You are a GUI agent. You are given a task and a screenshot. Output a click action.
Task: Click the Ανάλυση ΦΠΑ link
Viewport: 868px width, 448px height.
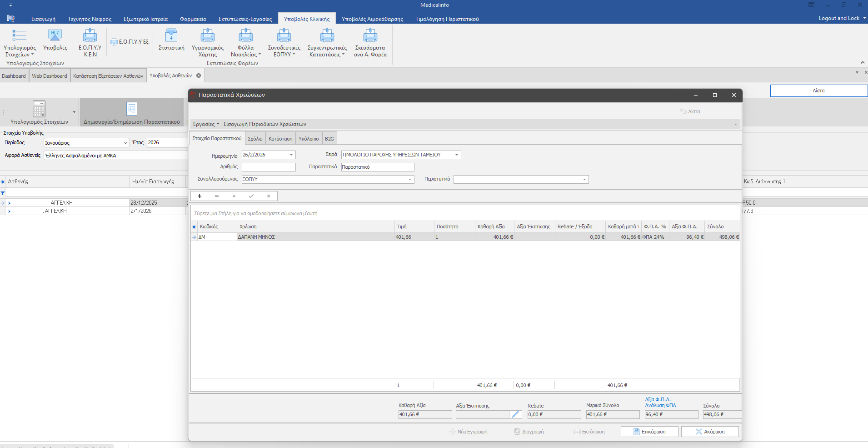[660, 405]
